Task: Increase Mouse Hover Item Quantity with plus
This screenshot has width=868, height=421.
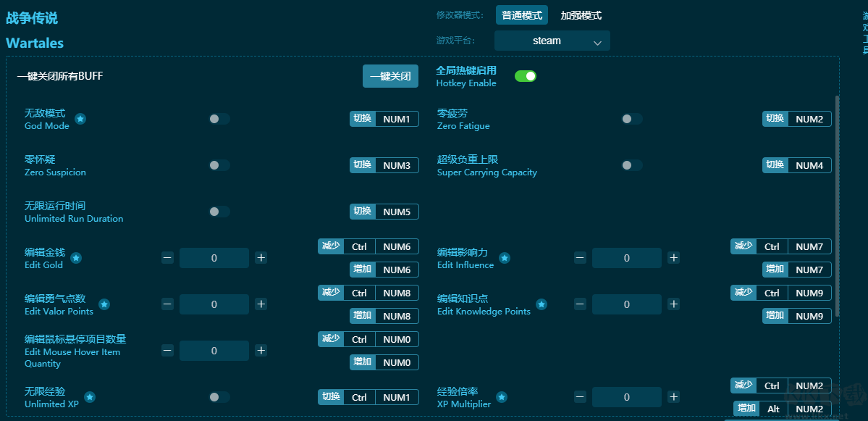Action: [261, 351]
